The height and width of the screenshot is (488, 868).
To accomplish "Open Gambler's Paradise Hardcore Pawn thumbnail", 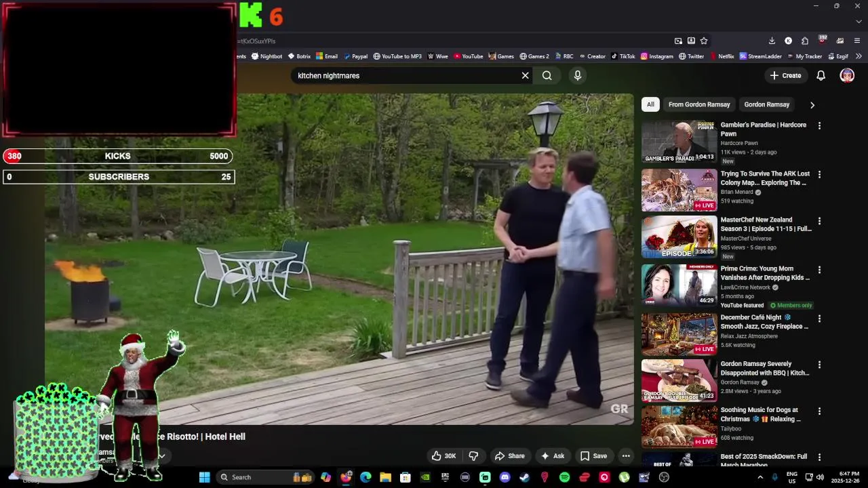I will pos(679,142).
